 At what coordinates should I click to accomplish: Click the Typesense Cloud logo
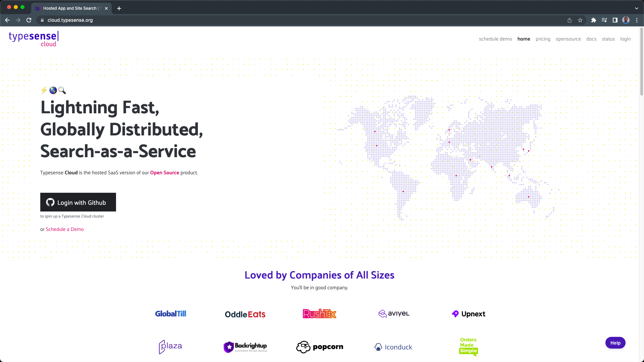coord(34,39)
